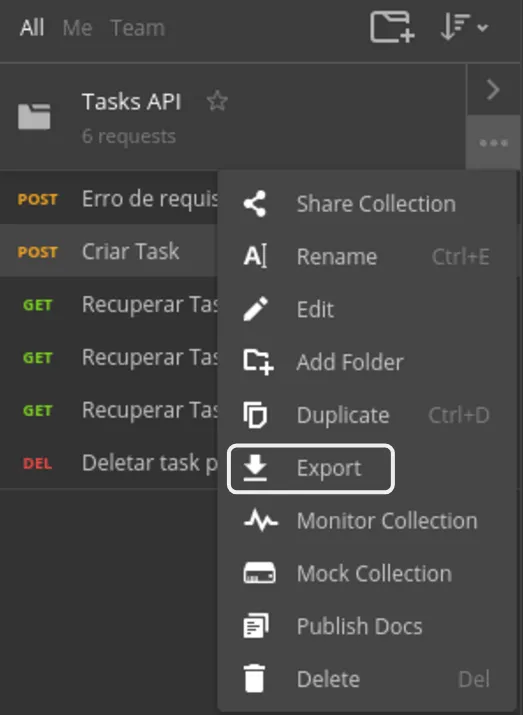Choose Add Folder from the menu
The width and height of the screenshot is (523, 715).
(x=367, y=362)
